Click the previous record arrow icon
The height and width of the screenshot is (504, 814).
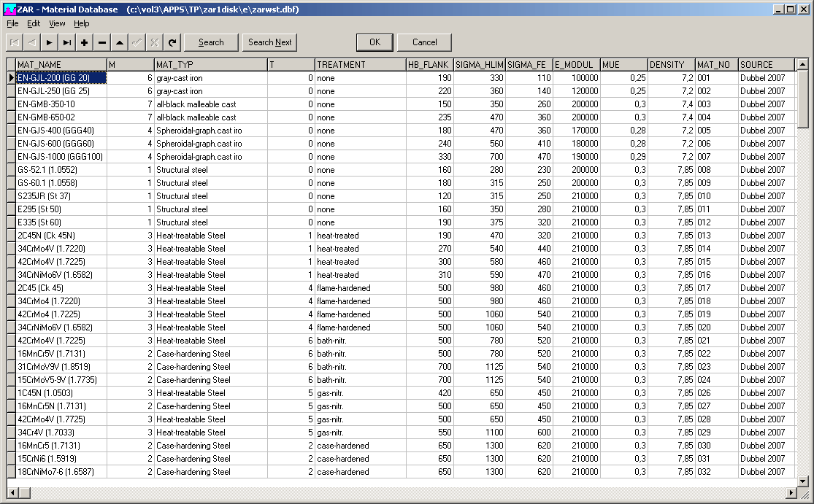(32, 42)
